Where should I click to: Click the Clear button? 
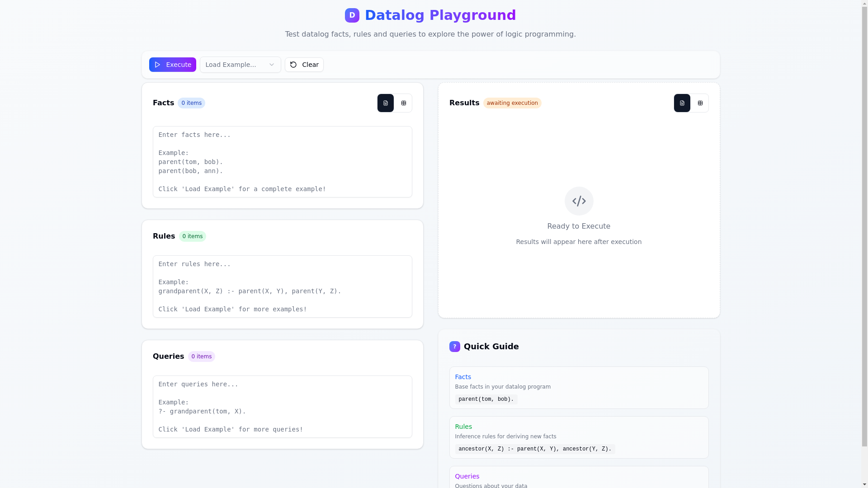tap(304, 65)
